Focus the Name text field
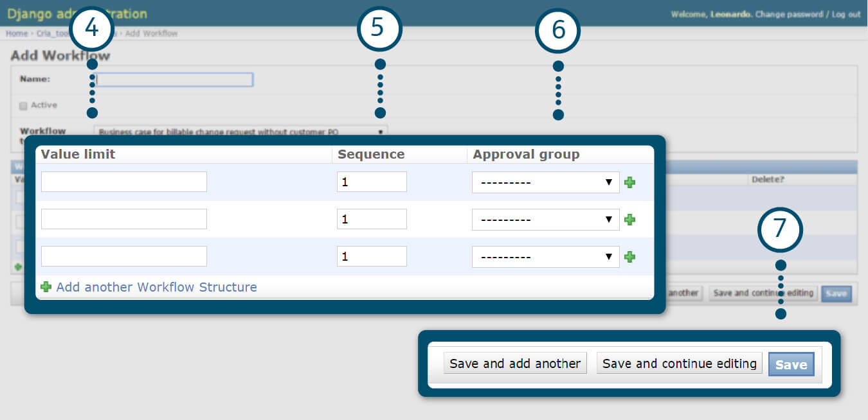The image size is (868, 420). (x=175, y=80)
